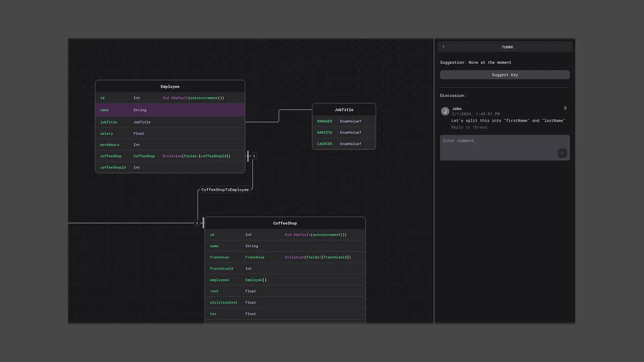Select the utilitiesCost Float field
The width and height of the screenshot is (644, 362).
click(285, 302)
